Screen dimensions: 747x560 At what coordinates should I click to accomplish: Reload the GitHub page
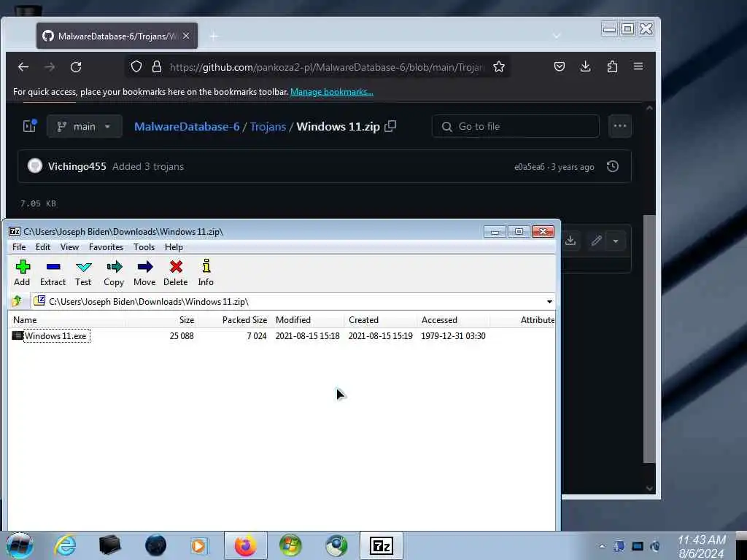(x=76, y=66)
